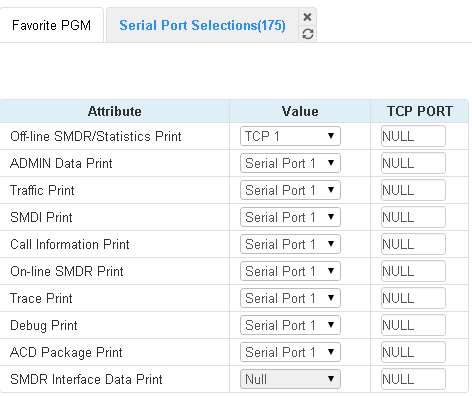Expand the Traffic Print value dropdown
Viewport: 472px width, 396px height.
(290, 190)
